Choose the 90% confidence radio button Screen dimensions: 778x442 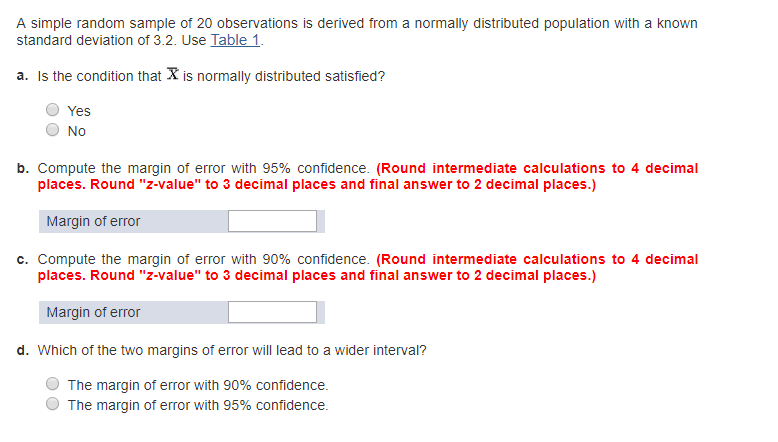[52, 385]
